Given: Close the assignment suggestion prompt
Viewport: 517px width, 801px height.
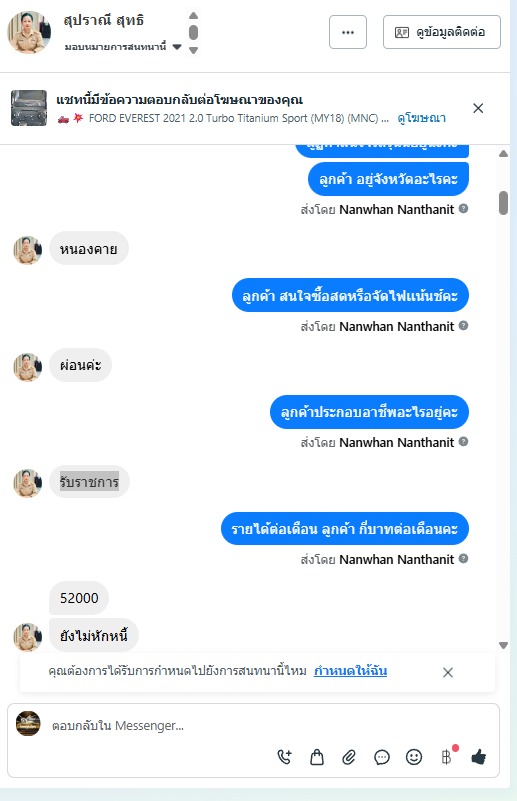Looking at the screenshot, I should tap(448, 672).
